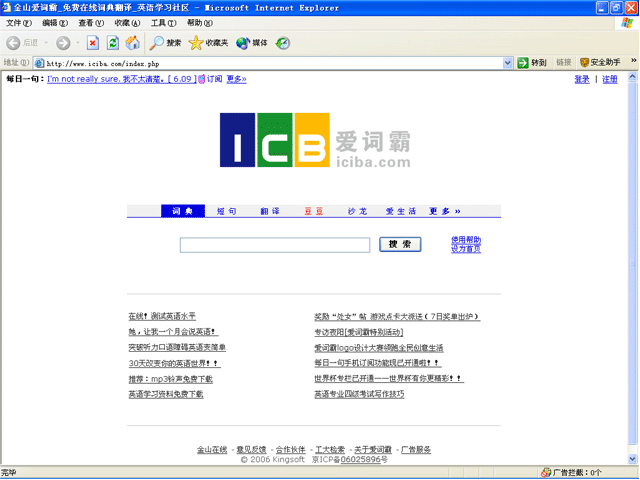Go to Home page icon
This screenshot has height=480, width=640.
pos(132,43)
